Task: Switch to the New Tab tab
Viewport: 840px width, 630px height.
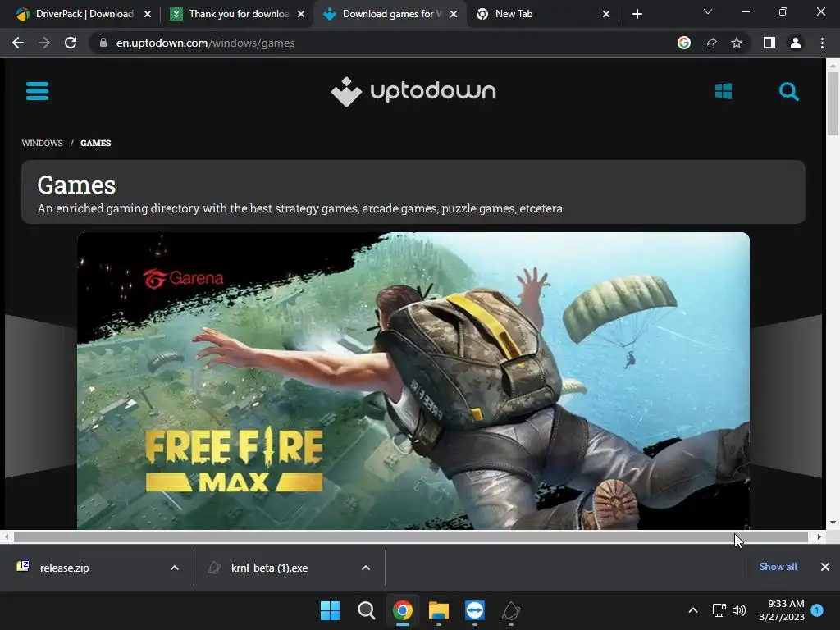Action: [x=543, y=14]
